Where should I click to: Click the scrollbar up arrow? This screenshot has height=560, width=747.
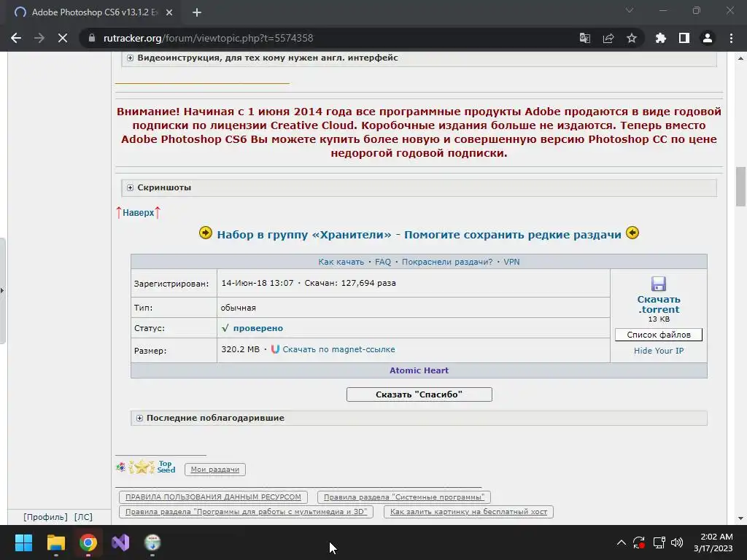tap(740, 58)
